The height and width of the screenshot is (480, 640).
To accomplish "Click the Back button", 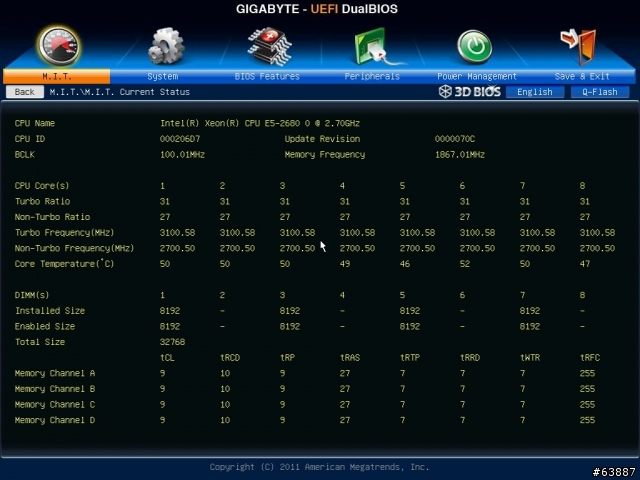I will click(24, 92).
